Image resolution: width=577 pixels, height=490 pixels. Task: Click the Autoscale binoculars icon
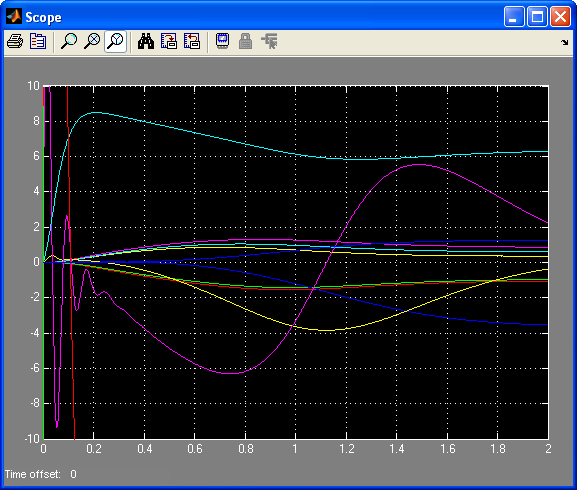(146, 41)
